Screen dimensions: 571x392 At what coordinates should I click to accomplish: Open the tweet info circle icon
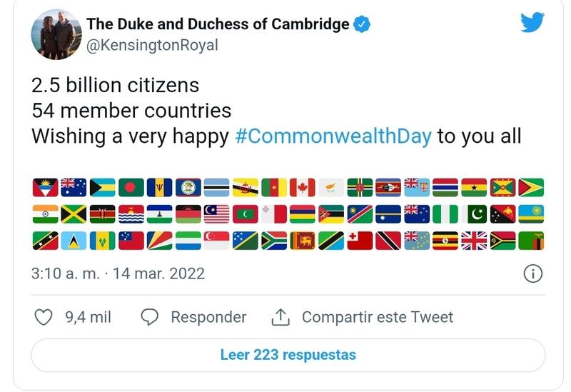coord(532,273)
